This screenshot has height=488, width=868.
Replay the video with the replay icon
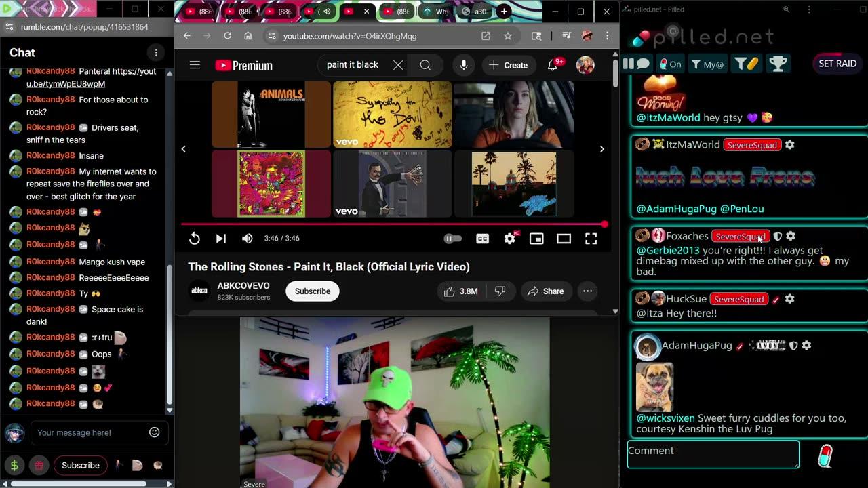194,239
